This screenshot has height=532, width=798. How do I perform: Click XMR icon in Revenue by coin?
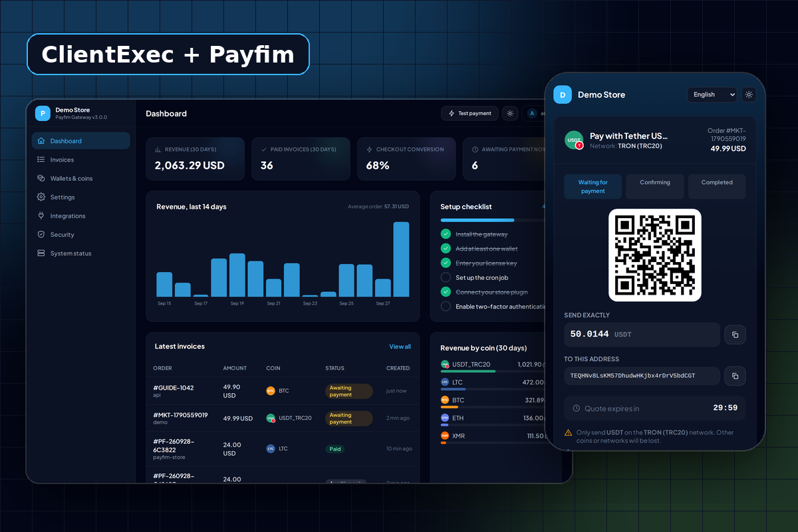pos(445,436)
